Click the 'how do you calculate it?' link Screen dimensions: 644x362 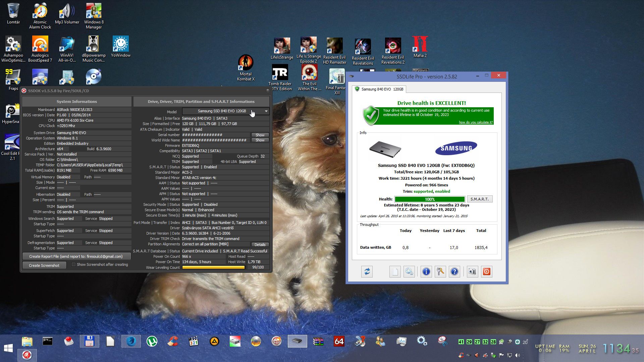476,122
